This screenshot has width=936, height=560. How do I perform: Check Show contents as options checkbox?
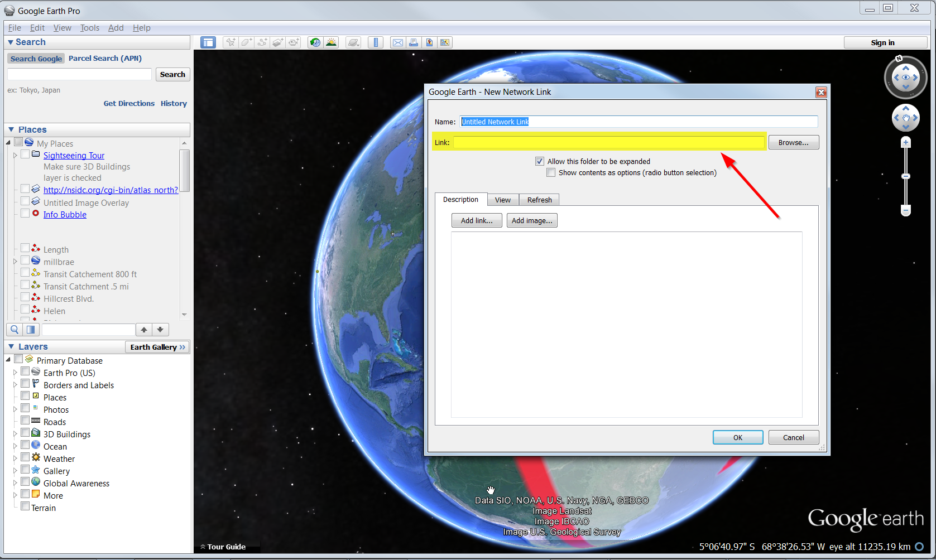click(x=551, y=172)
